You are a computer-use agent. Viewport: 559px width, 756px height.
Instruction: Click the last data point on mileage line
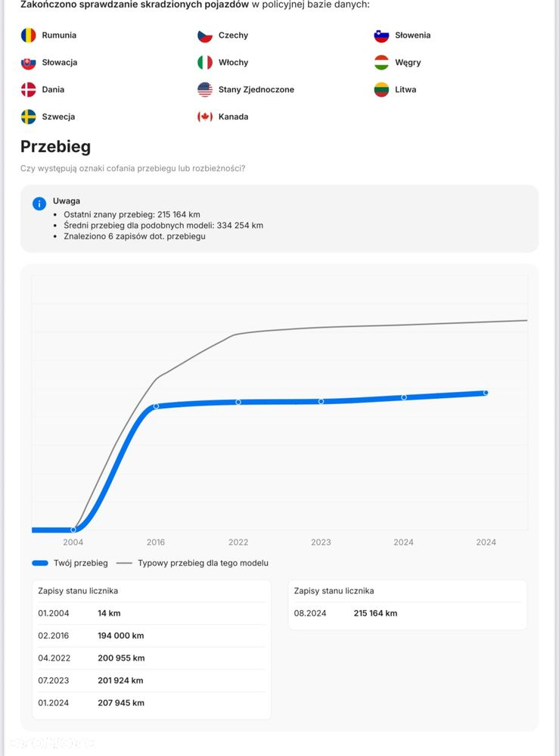[486, 393]
